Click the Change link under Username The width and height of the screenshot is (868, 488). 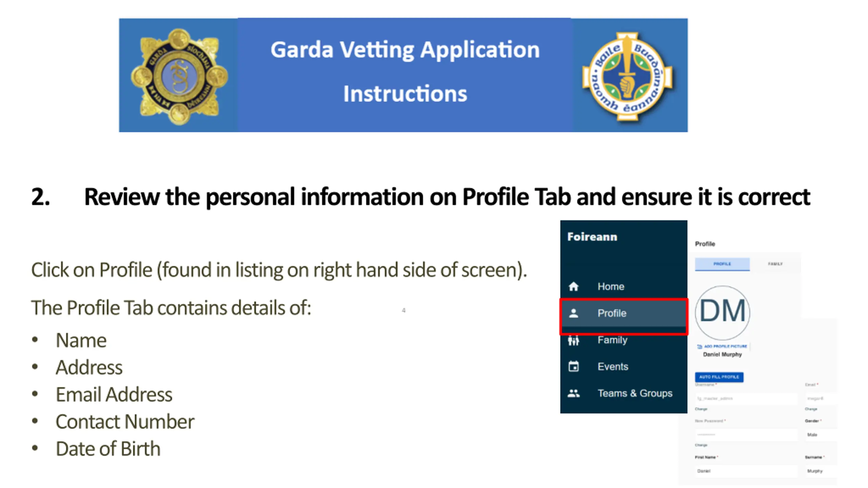pos(701,409)
